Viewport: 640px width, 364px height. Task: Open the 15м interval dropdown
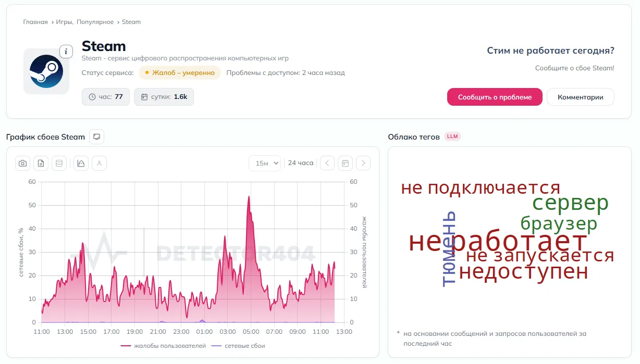click(265, 163)
